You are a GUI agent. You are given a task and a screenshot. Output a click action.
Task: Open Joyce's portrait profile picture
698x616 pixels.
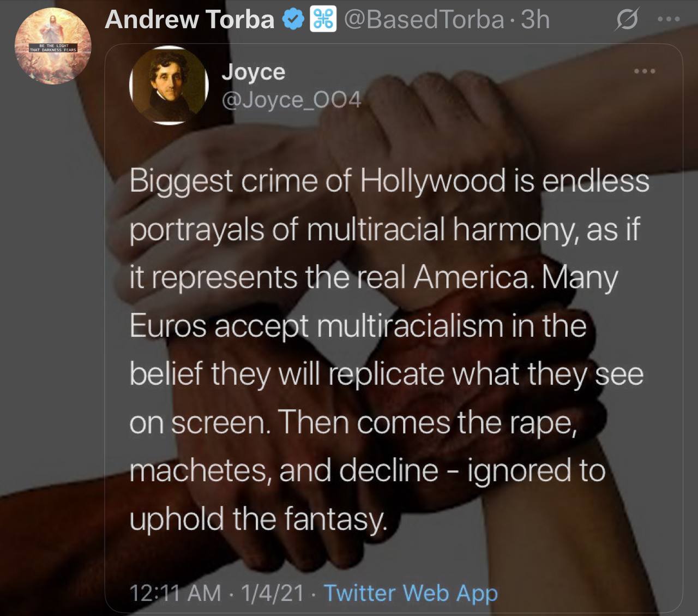pos(169,85)
